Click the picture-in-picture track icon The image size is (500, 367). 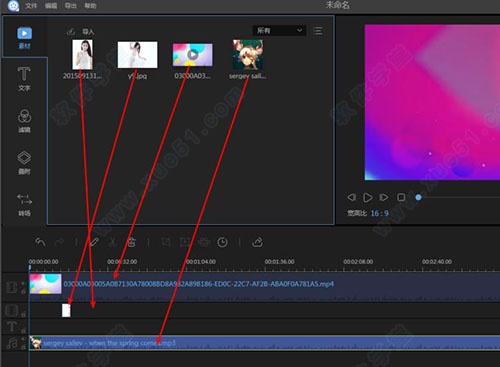(x=12, y=311)
